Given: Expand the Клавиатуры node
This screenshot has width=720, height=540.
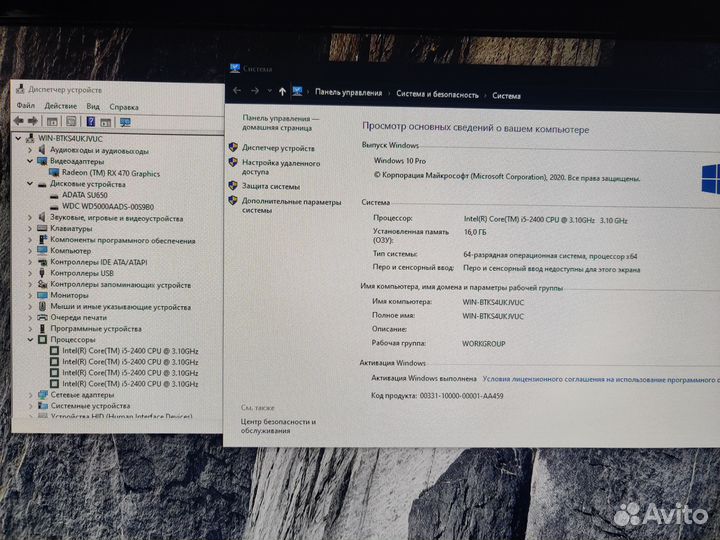Looking at the screenshot, I should pyautogui.click(x=30, y=228).
